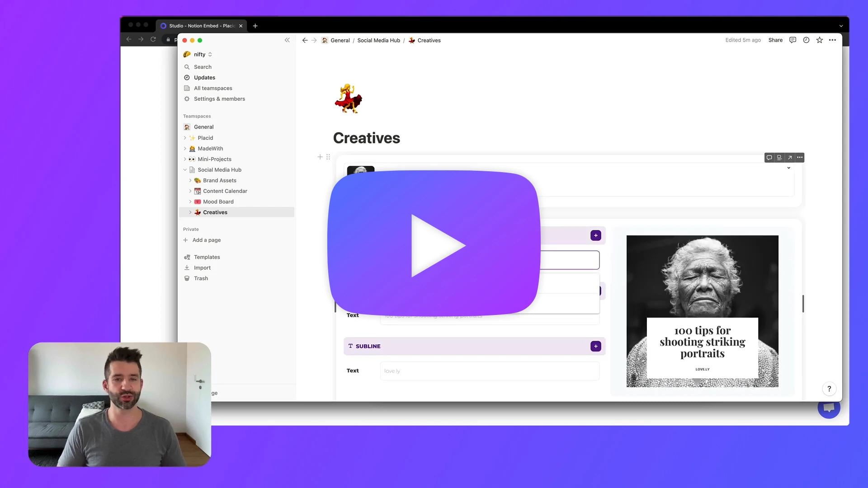Click the Edited 5m ago label
The height and width of the screenshot is (488, 868).
coord(743,40)
